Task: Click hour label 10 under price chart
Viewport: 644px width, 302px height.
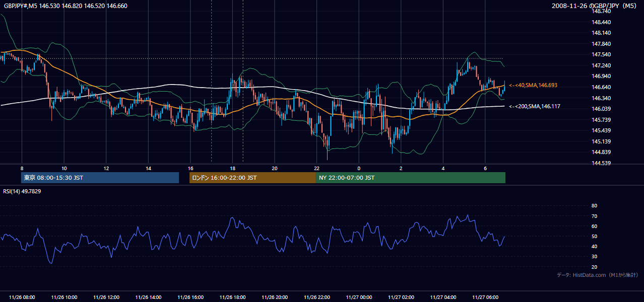Action: click(x=64, y=168)
